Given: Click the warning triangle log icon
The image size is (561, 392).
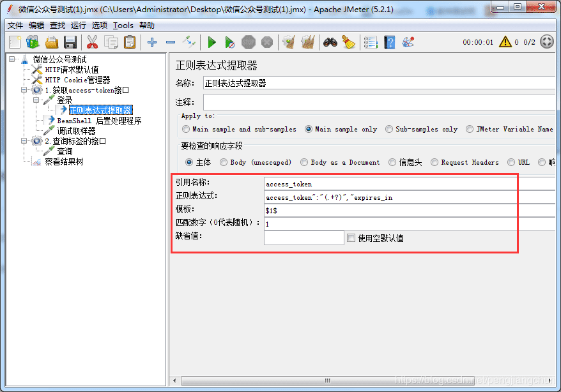Looking at the screenshot, I should tap(505, 41).
